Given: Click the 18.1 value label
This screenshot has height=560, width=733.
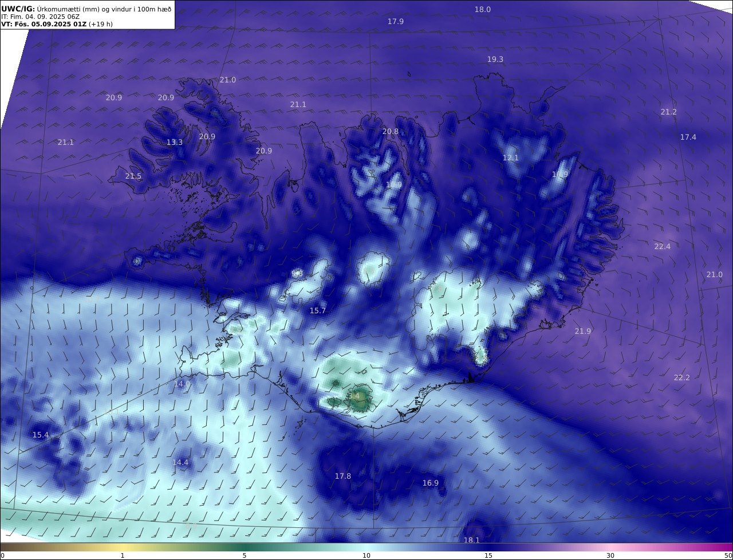Looking at the screenshot, I should click(x=472, y=540).
